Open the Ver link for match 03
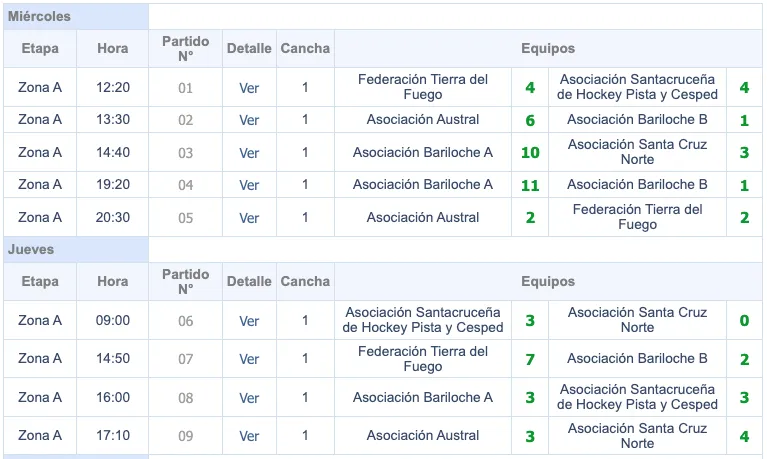Image resolution: width=767 pixels, height=459 pixels. point(249,153)
